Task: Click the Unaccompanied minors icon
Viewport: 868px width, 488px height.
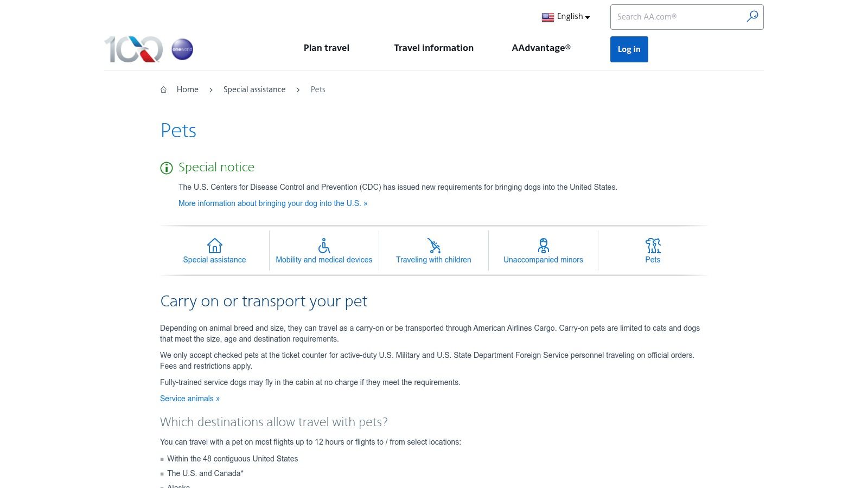Action: [x=543, y=246]
